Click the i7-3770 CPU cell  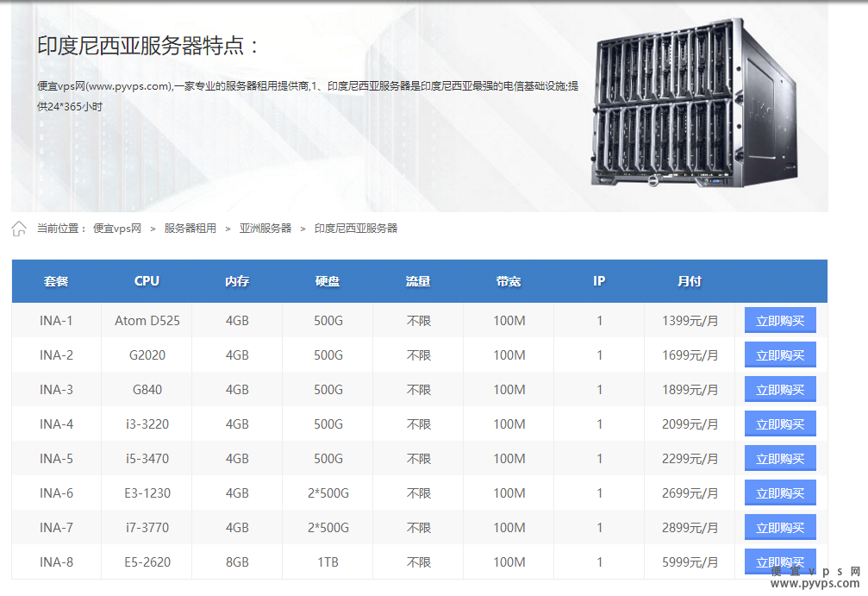coord(147,527)
